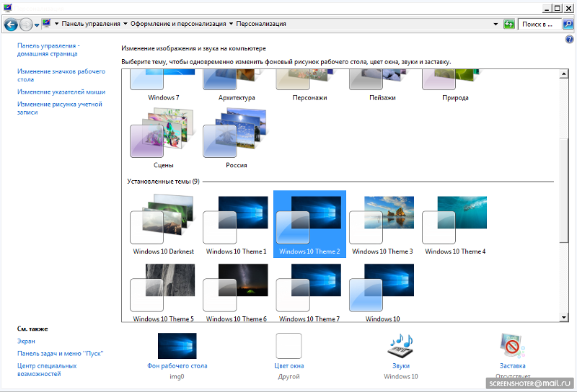Click the theme list scrollbar down arrow

[563, 317]
